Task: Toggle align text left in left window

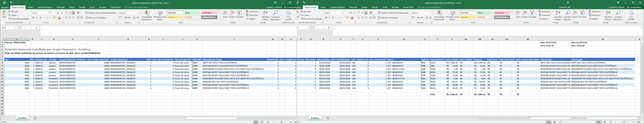Action: coord(66,18)
